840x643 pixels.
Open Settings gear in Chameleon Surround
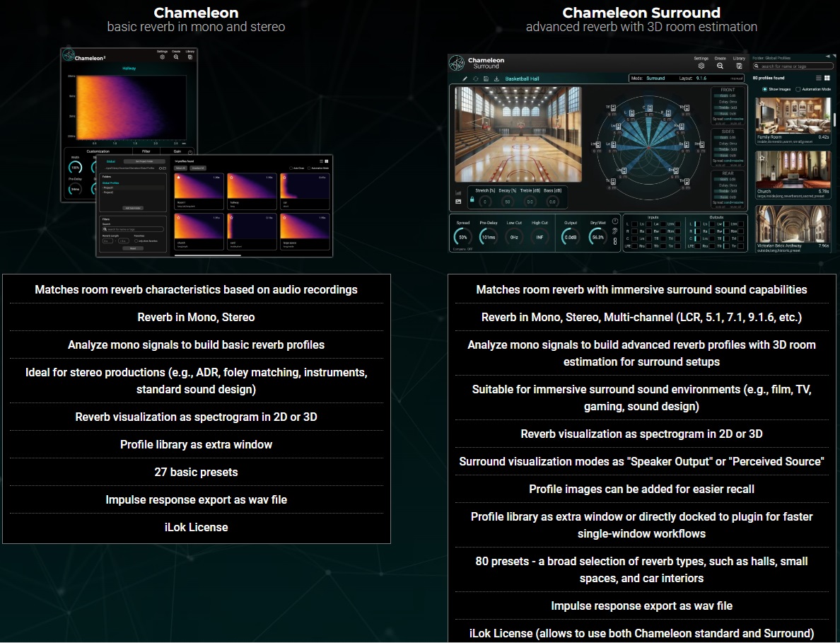[701, 66]
